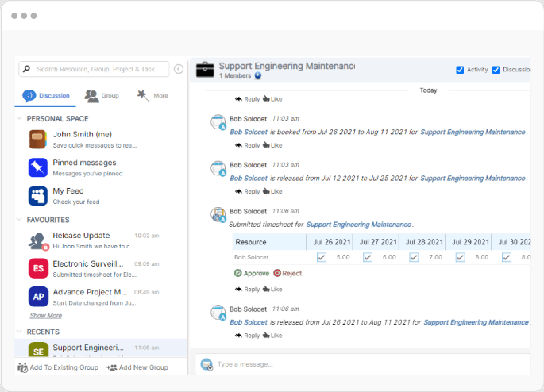This screenshot has height=392, width=544.
Task: Uncheck the Jul 26 2021 timesheet checkbox
Action: point(322,258)
